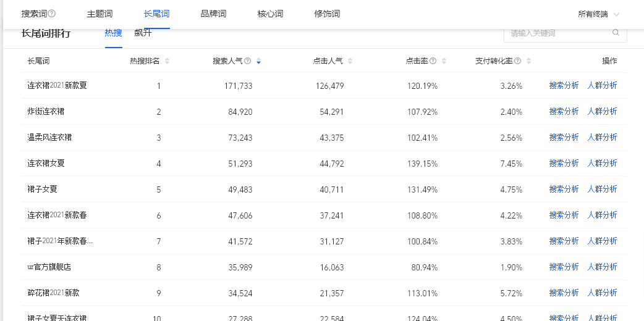The height and width of the screenshot is (321, 644).
Task: Switch to 主题词 tab
Action: 100,14
